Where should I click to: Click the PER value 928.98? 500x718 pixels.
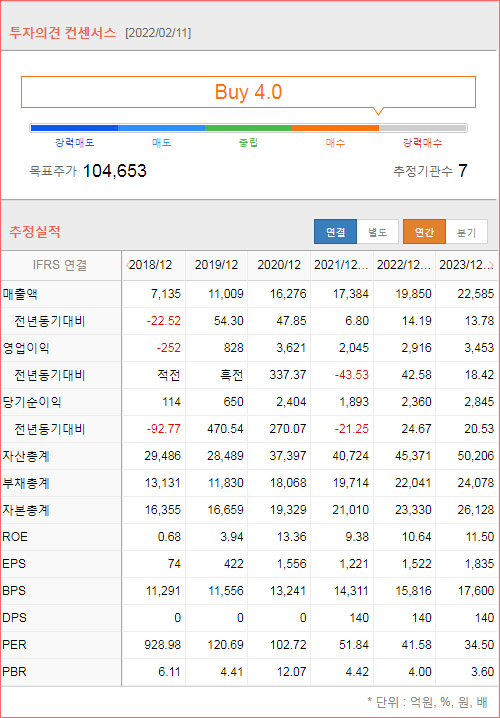pyautogui.click(x=163, y=645)
